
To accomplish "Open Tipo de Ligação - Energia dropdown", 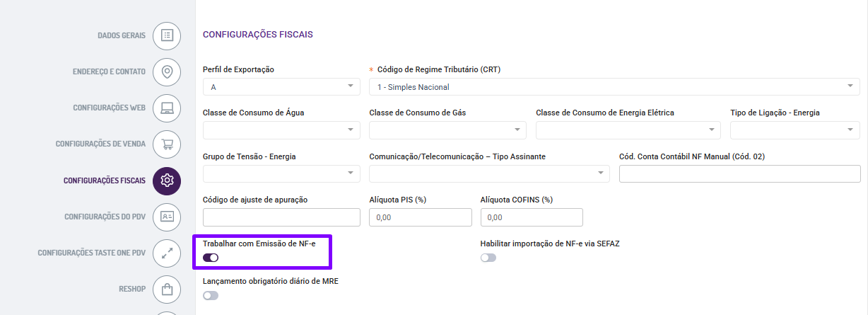I will click(795, 130).
